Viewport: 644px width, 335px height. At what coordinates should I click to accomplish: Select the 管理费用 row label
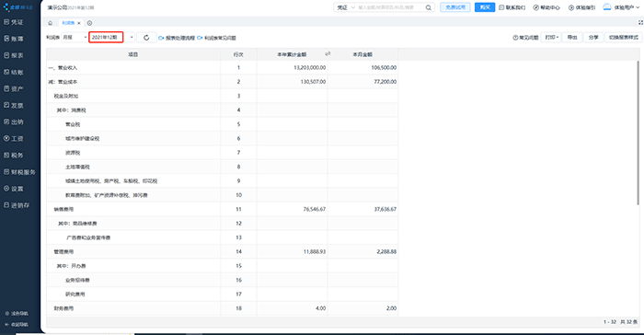point(63,251)
